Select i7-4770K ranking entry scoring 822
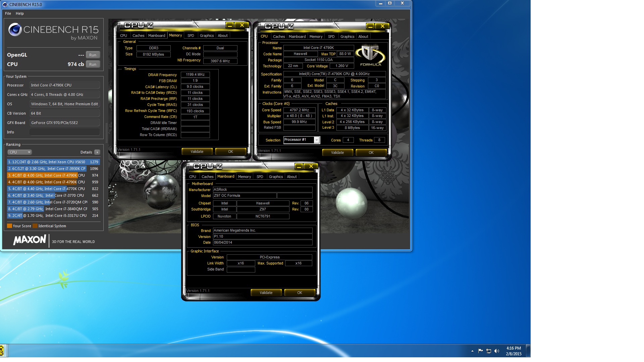 click(53, 189)
